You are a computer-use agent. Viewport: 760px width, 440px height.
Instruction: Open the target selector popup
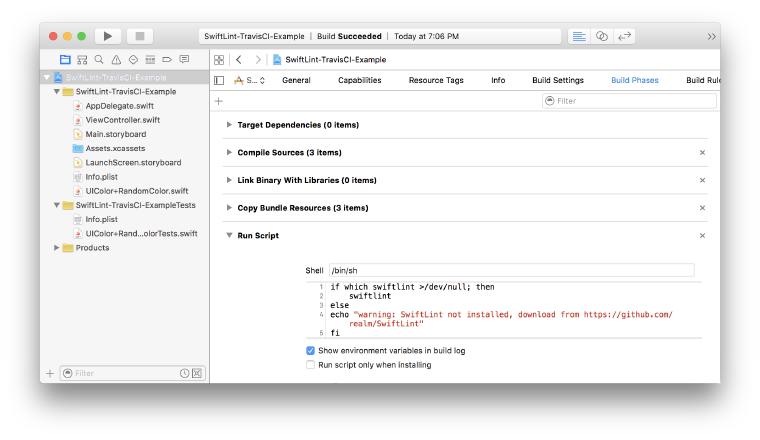pyautogui.click(x=249, y=80)
